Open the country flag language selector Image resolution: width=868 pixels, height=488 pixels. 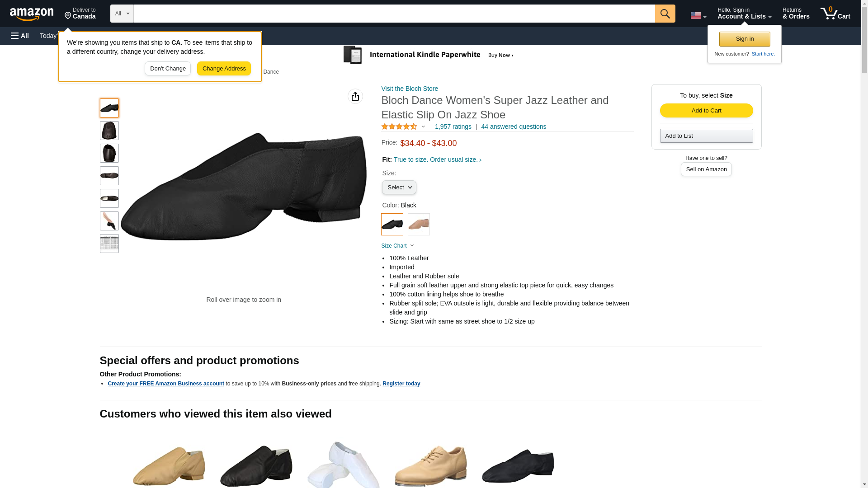[698, 15]
